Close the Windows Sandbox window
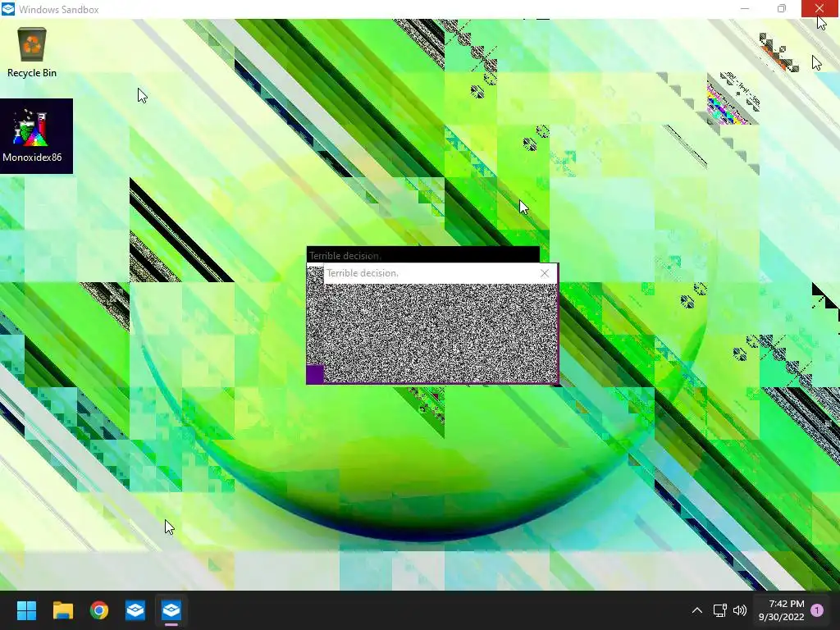This screenshot has height=630, width=840. [819, 8]
